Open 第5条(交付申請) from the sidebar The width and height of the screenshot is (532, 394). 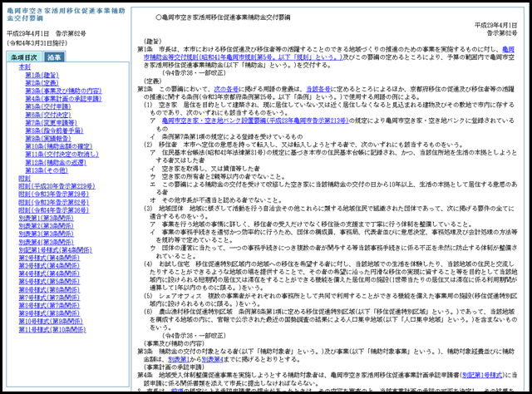(49, 108)
